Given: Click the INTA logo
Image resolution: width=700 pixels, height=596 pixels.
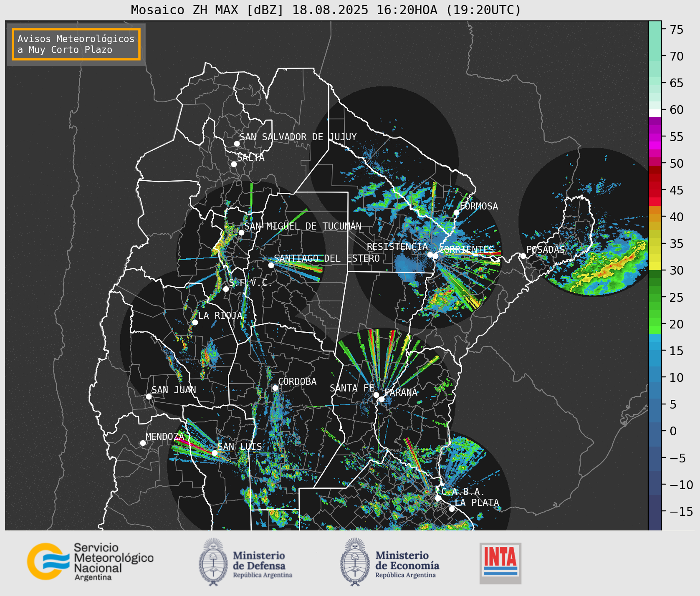Looking at the screenshot, I should pyautogui.click(x=500, y=563).
